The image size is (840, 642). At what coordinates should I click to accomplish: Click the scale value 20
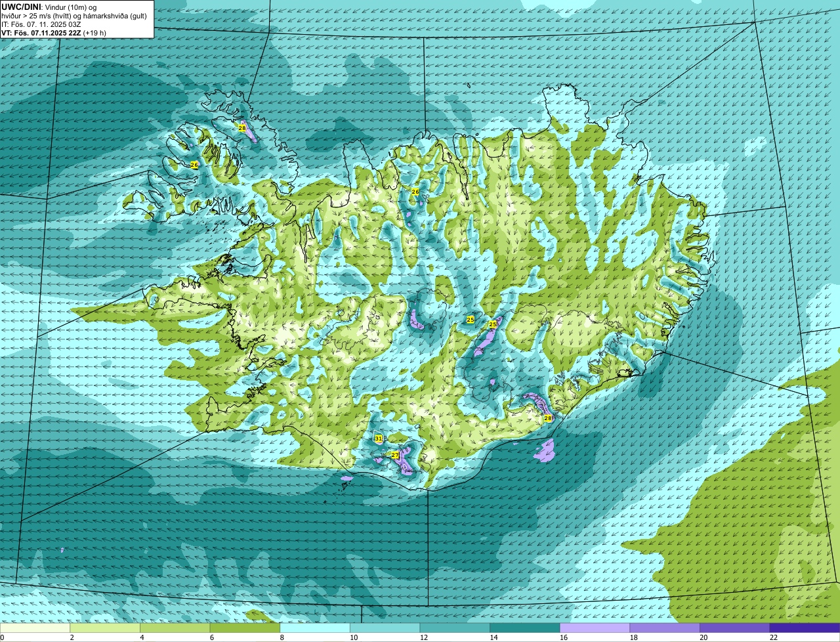click(703, 637)
